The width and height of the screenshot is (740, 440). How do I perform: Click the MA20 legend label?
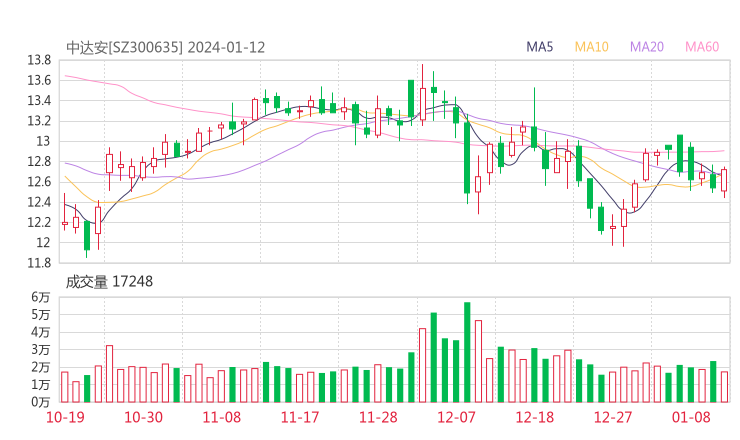click(647, 47)
